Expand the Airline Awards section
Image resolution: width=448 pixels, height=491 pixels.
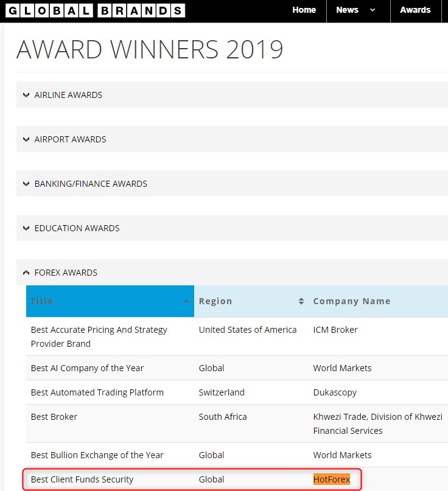click(68, 95)
